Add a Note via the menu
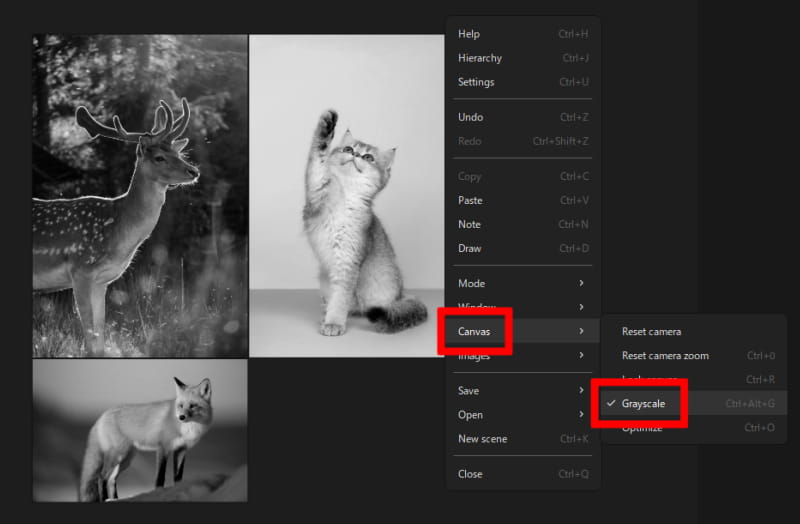The height and width of the screenshot is (524, 800). 469,224
